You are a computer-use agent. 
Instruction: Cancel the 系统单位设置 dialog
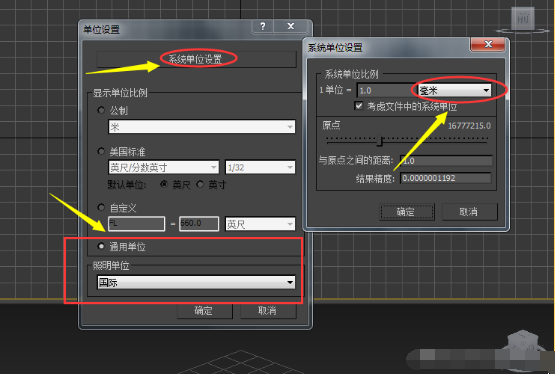tap(470, 212)
